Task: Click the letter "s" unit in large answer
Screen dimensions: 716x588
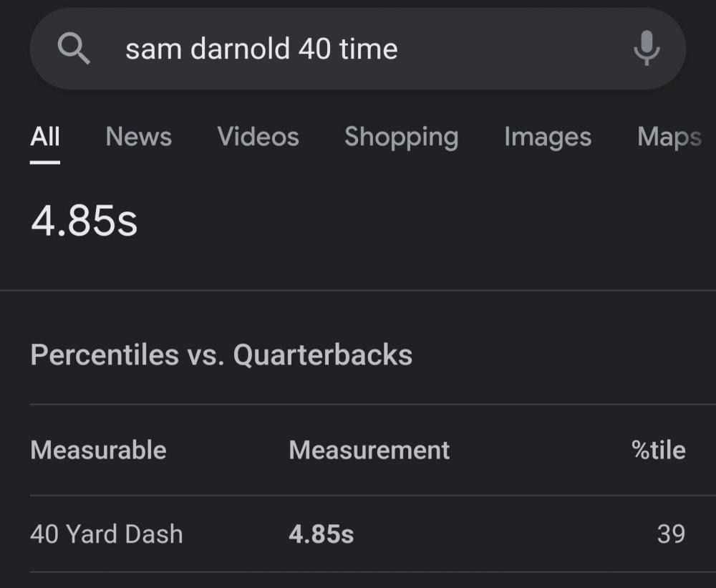Action: (x=127, y=223)
